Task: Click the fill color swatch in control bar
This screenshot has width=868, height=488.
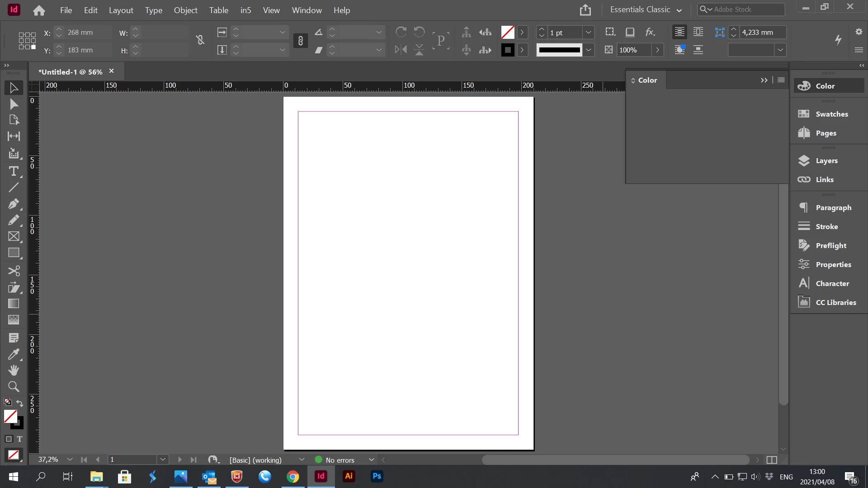Action: pyautogui.click(x=508, y=33)
